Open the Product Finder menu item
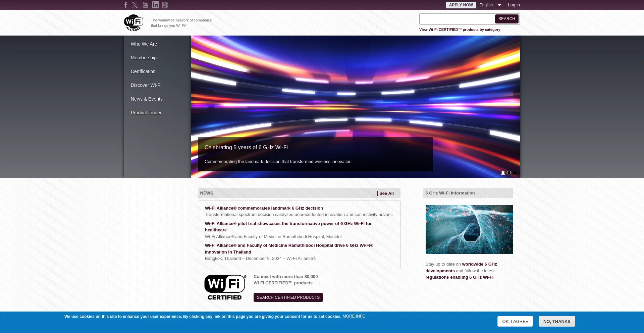644x333 pixels. click(146, 113)
